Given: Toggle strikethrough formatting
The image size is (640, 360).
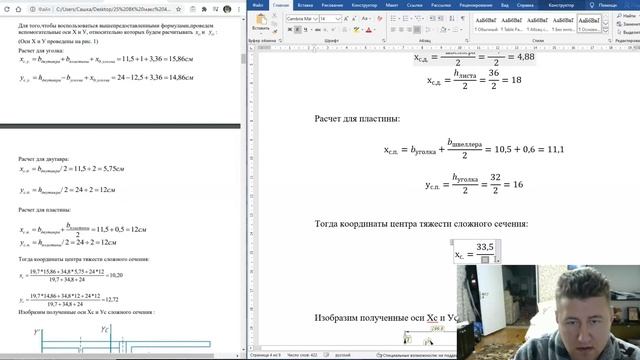Looking at the screenshot, I should click(x=318, y=30).
